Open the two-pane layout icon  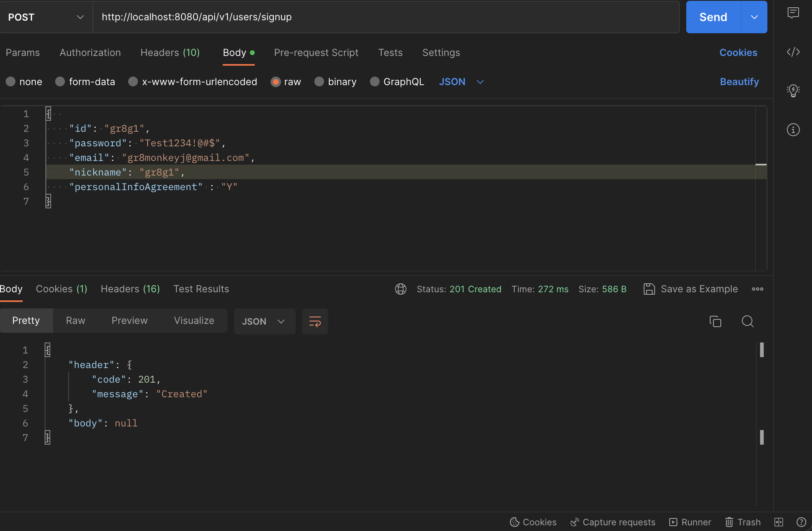[x=779, y=522]
